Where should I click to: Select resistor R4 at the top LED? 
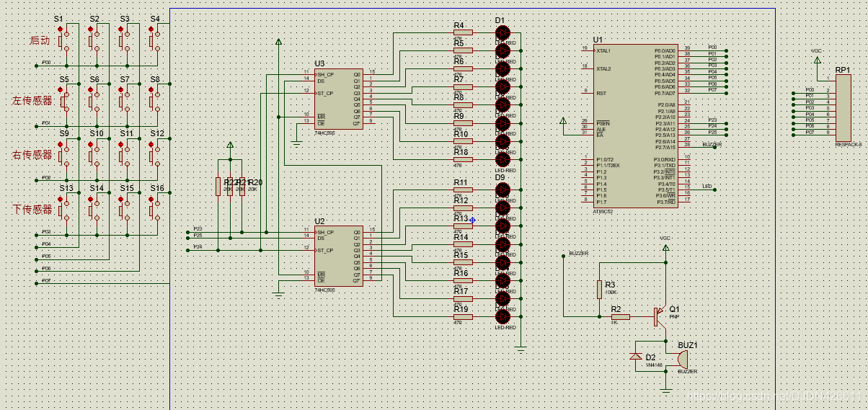pyautogui.click(x=463, y=32)
